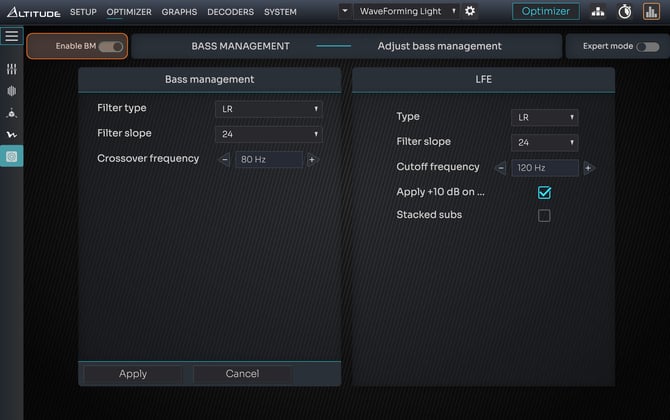Select the speaker layout triangle sidebar icon
The image size is (670, 420).
(x=11, y=113)
